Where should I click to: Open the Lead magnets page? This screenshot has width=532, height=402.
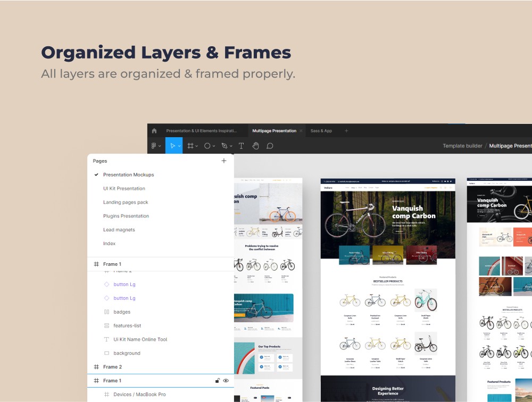coord(119,230)
